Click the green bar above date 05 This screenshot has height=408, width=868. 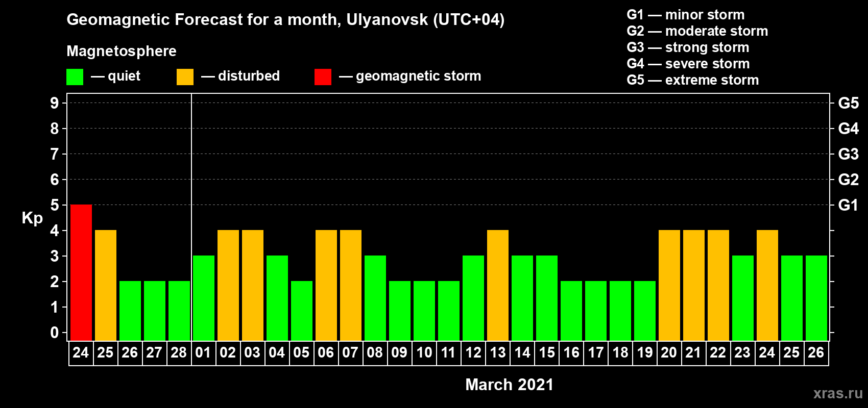click(x=302, y=311)
